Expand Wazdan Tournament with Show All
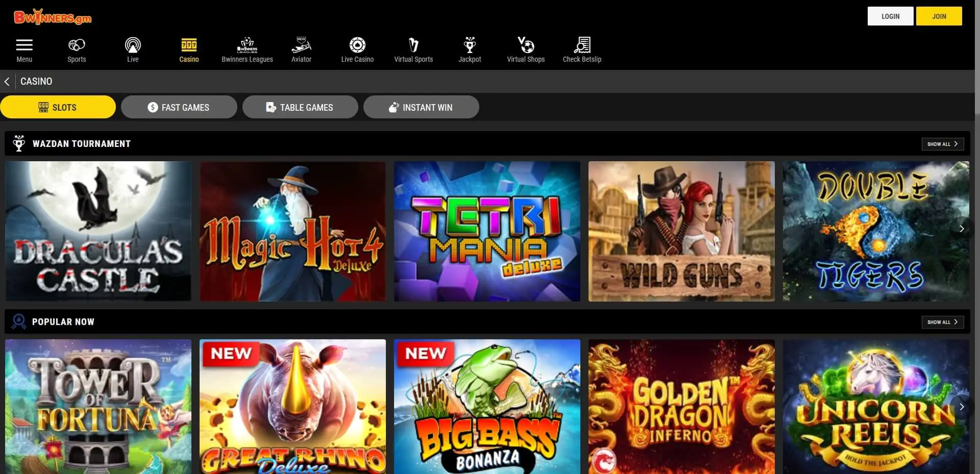Screen dimensions: 980x474 point(942,144)
